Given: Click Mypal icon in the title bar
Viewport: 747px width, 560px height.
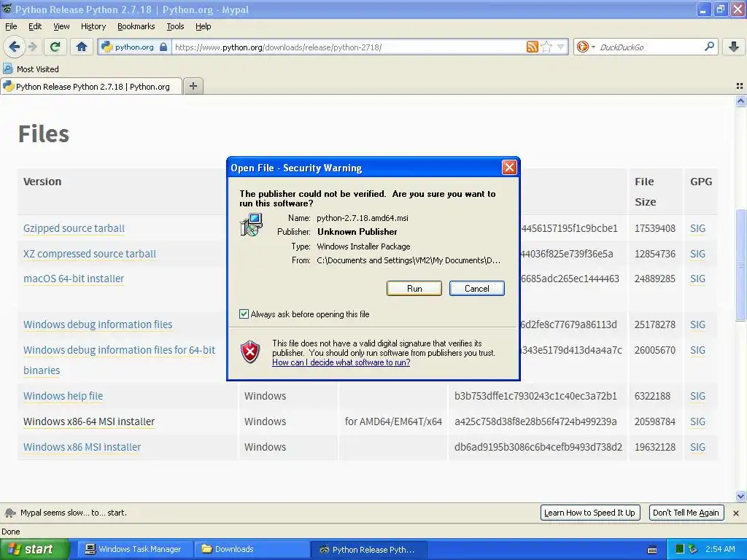Looking at the screenshot, I should pyautogui.click(x=7, y=9).
